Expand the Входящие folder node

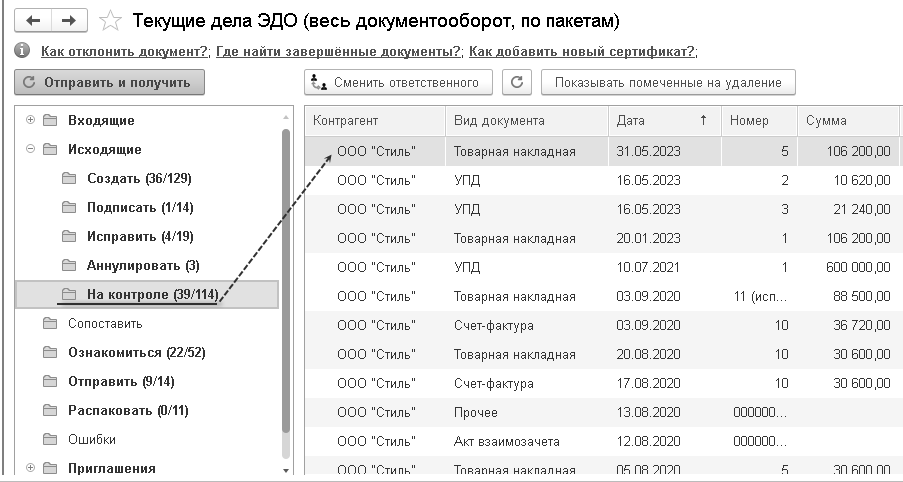pos(31,120)
